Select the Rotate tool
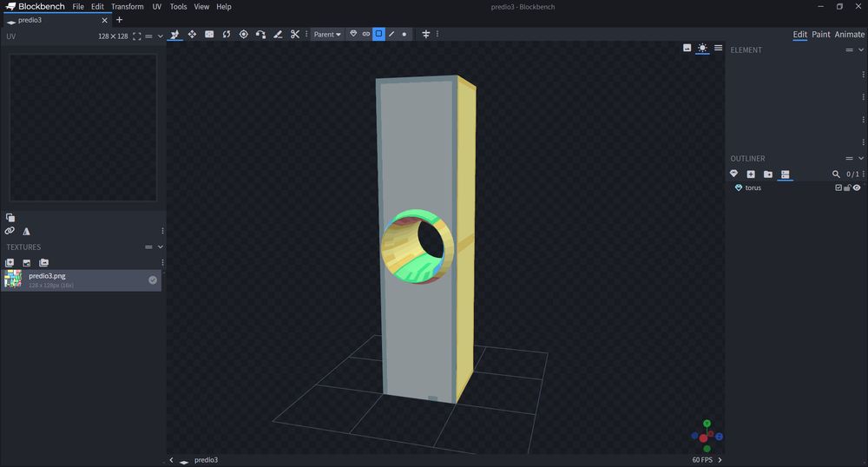868x467 pixels. [x=227, y=35]
